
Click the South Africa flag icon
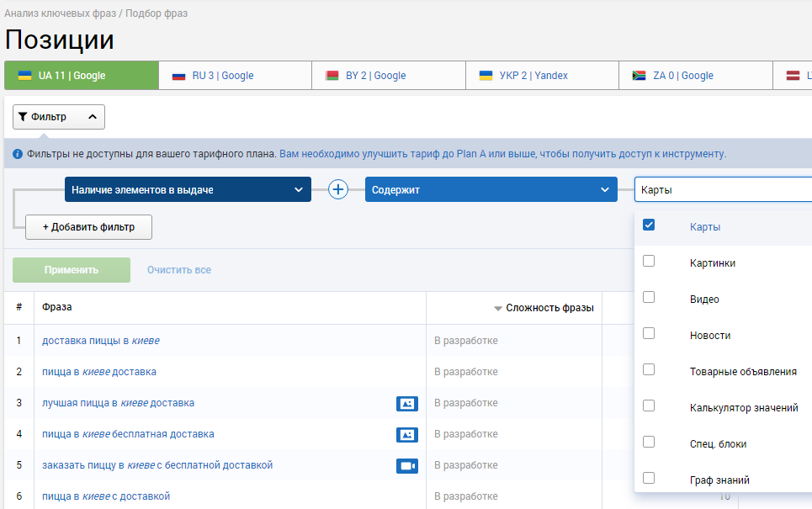coord(639,76)
